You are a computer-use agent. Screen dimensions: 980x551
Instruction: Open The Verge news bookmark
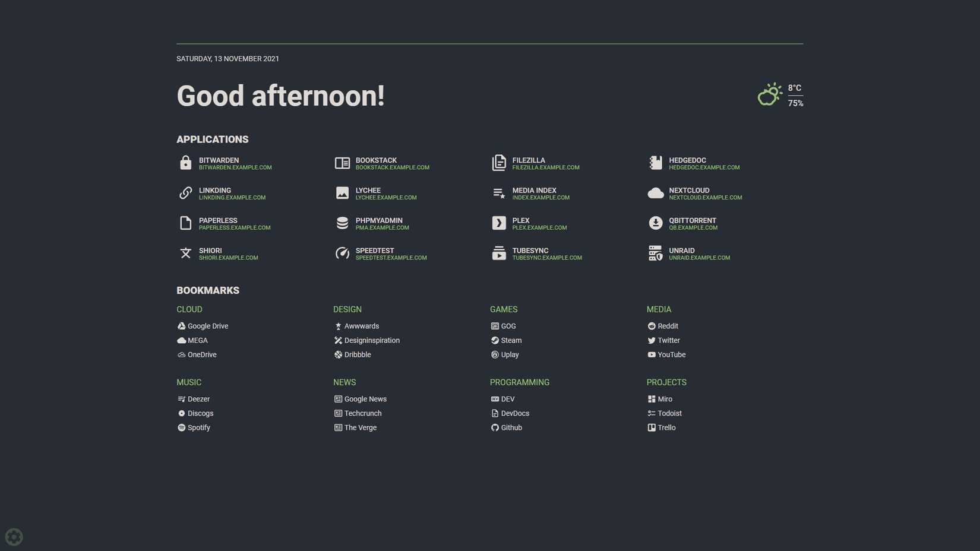360,427
